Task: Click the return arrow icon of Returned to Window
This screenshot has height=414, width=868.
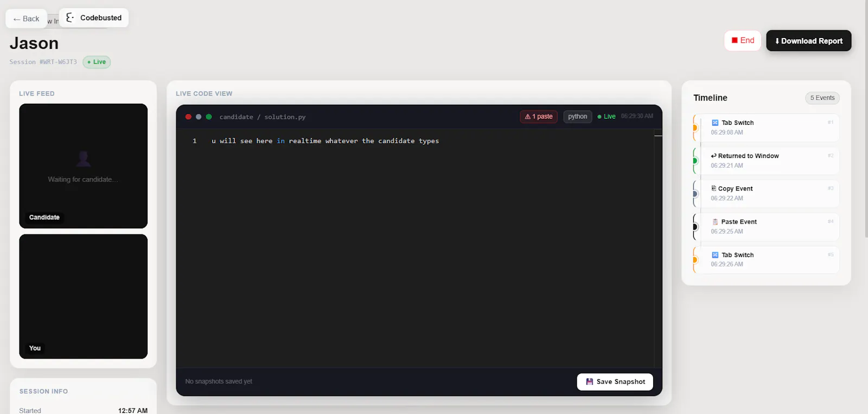Action: pos(714,156)
